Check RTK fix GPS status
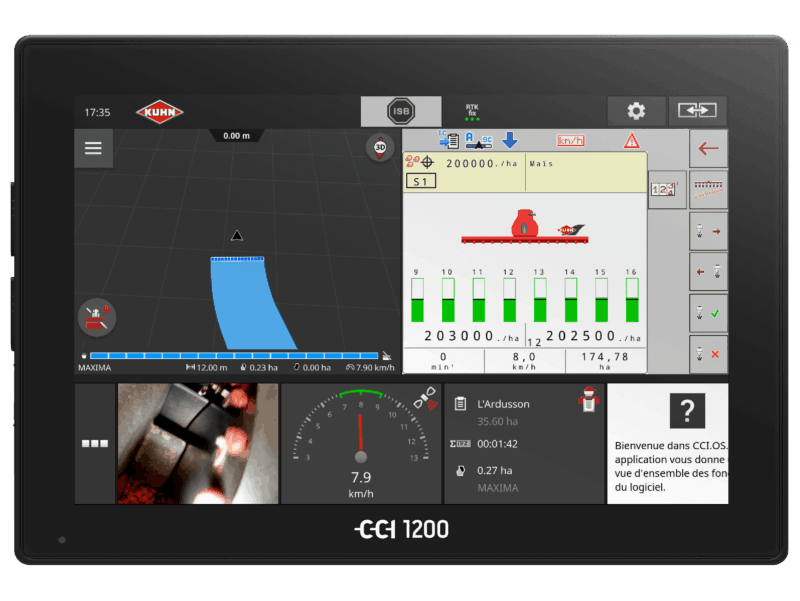This screenshot has height=601, width=800. click(x=471, y=108)
